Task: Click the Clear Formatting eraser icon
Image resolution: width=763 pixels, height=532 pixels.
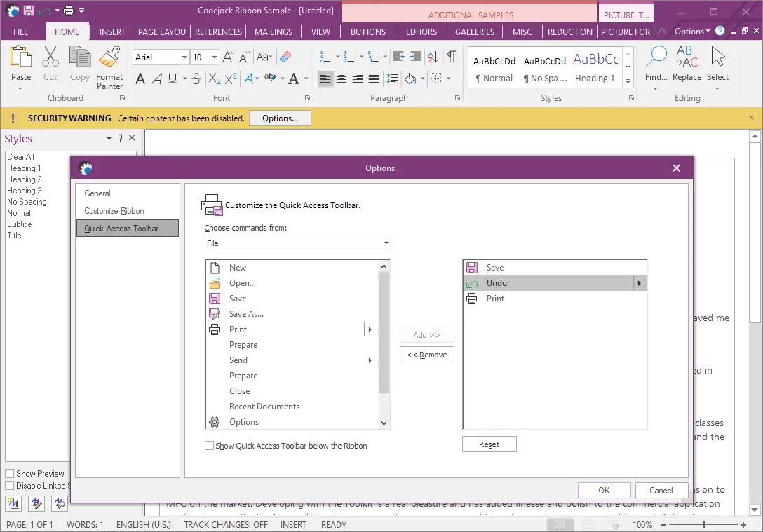Action: coord(285,57)
